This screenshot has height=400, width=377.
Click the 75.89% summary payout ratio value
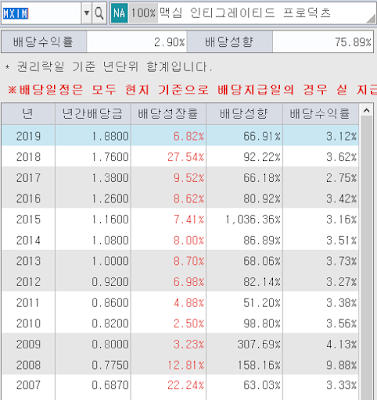pos(322,42)
